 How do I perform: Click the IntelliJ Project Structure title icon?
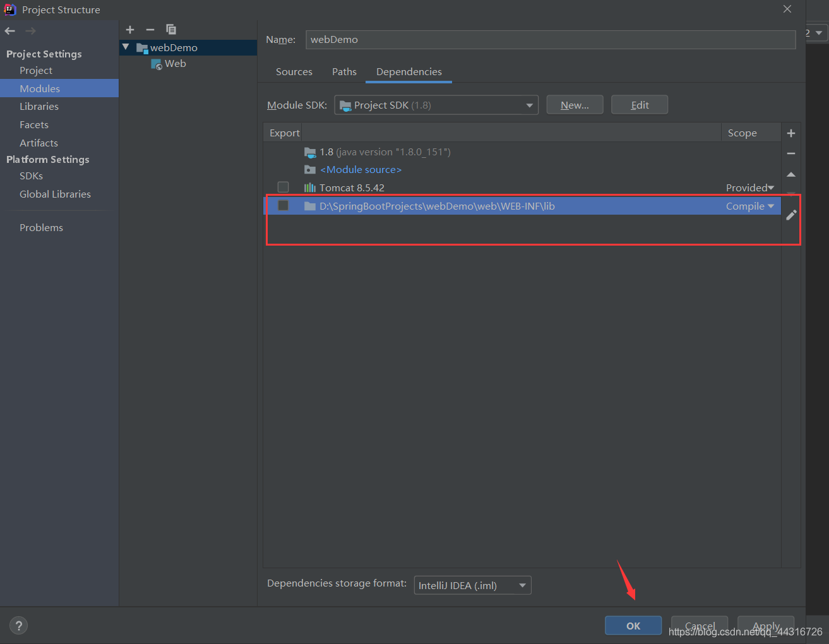click(10, 9)
